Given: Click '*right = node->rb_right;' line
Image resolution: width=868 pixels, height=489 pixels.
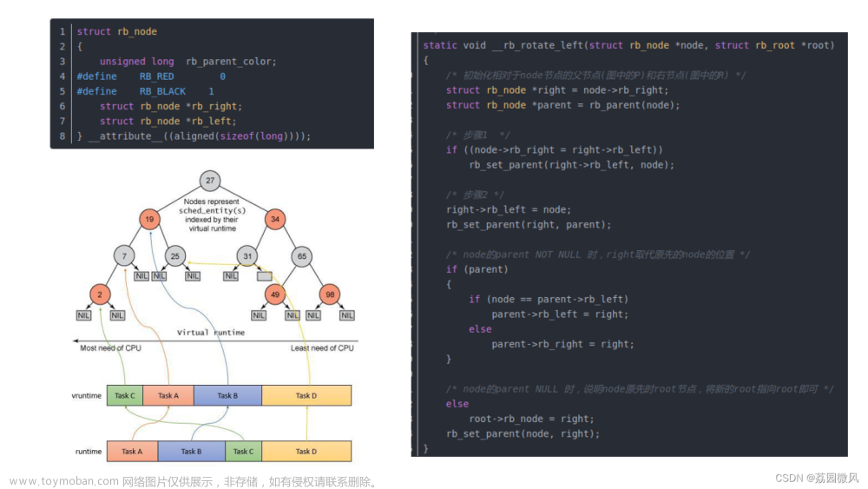Looking at the screenshot, I should tap(557, 90).
